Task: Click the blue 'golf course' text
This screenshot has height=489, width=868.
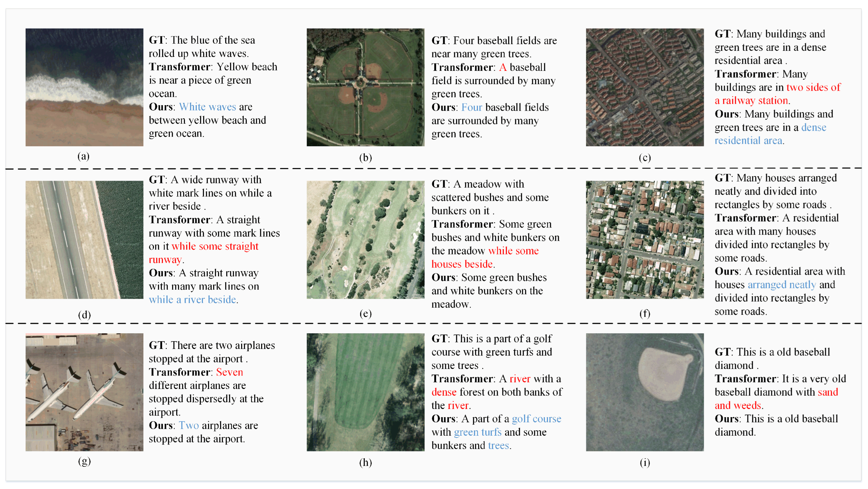Action: coord(536,419)
